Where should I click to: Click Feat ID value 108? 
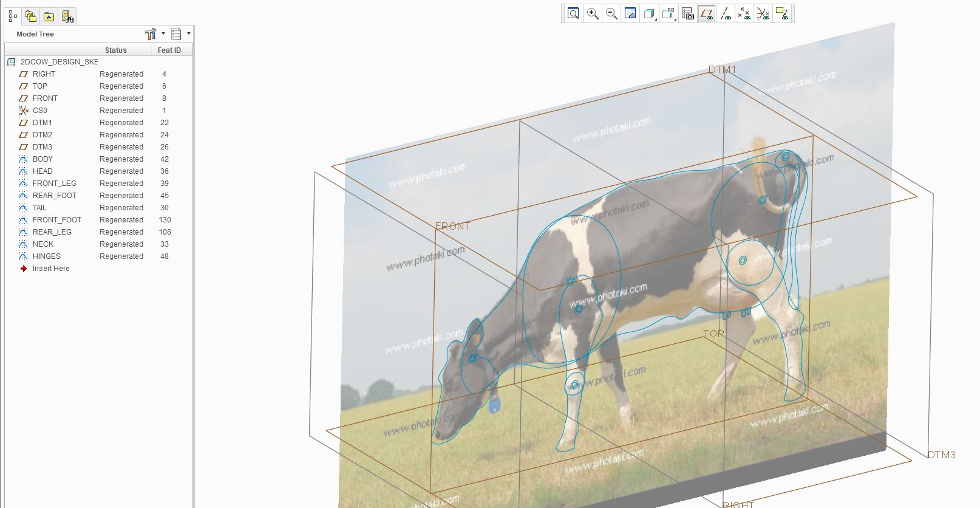[165, 232]
